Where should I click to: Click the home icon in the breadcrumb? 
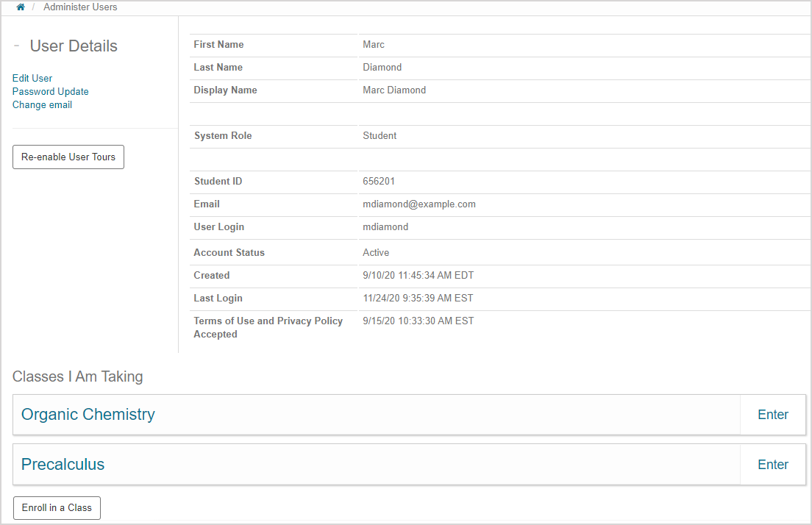20,7
